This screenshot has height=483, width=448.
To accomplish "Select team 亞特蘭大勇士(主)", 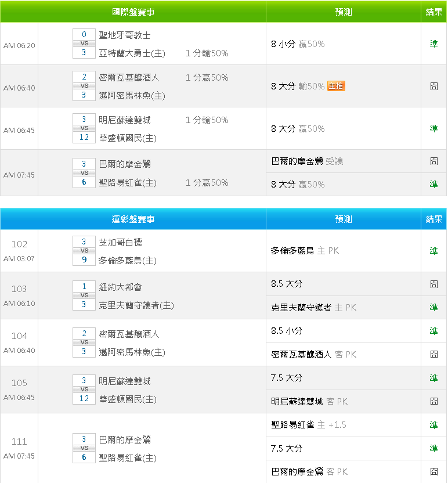I will pos(132,53).
